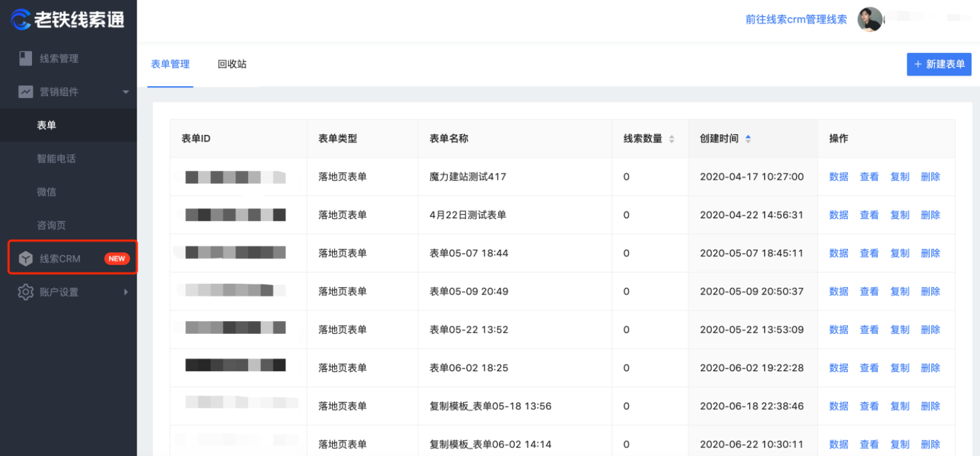Click the plus icon inside 新建表单 button
980x456 pixels.
tap(919, 64)
